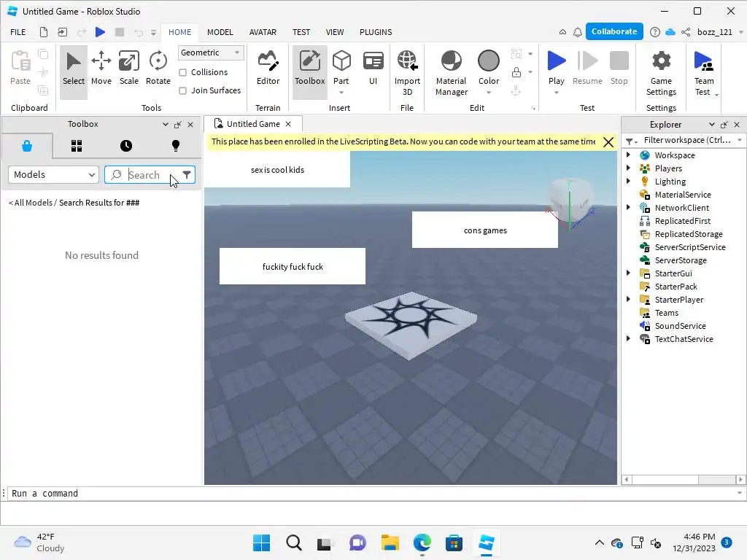
Task: Click the Play test button
Action: (x=556, y=66)
